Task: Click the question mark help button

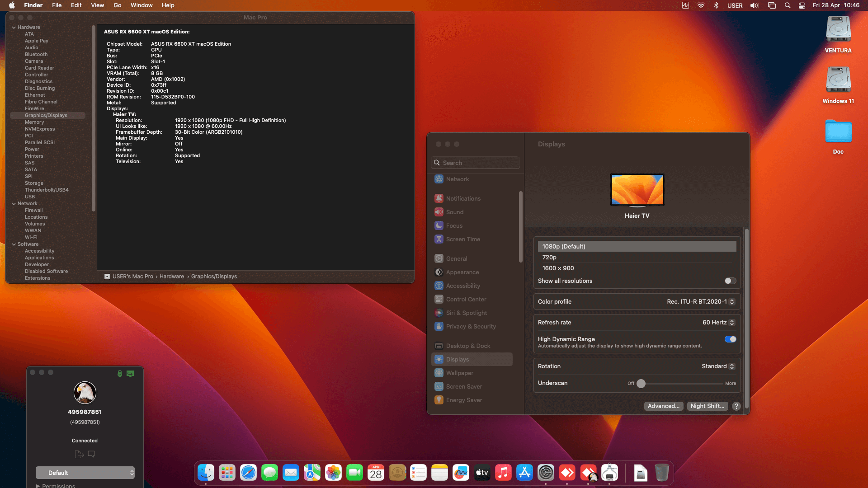Action: pos(736,406)
